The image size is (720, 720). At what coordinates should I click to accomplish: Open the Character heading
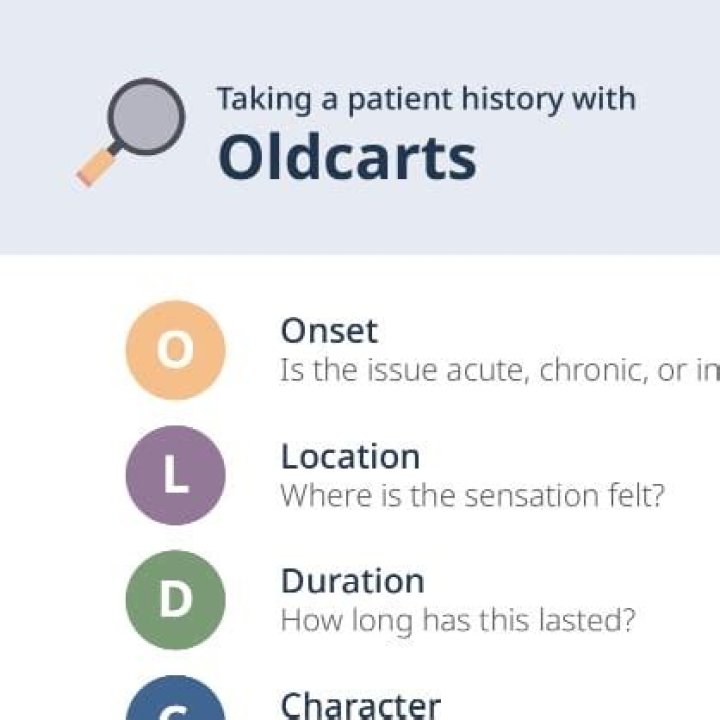(360, 705)
